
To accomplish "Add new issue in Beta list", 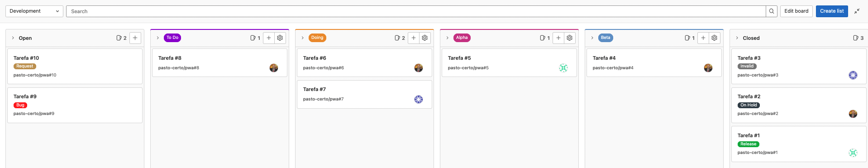I will 703,38.
